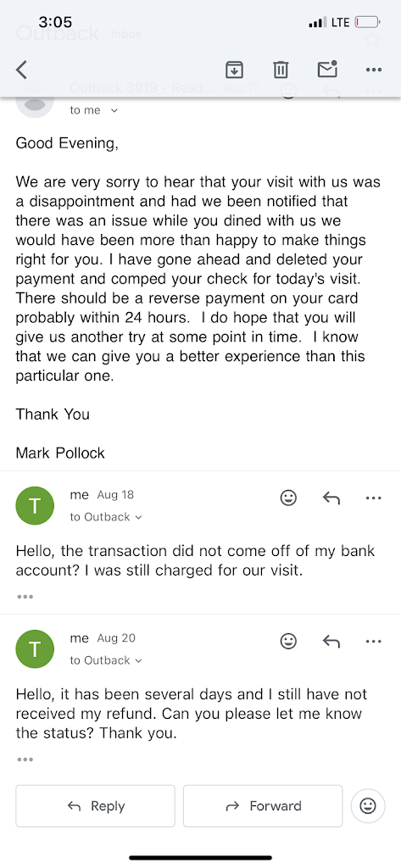Add emoji reaction to Aug 20 message
Image resolution: width=401 pixels, height=868 pixels.
tap(288, 642)
